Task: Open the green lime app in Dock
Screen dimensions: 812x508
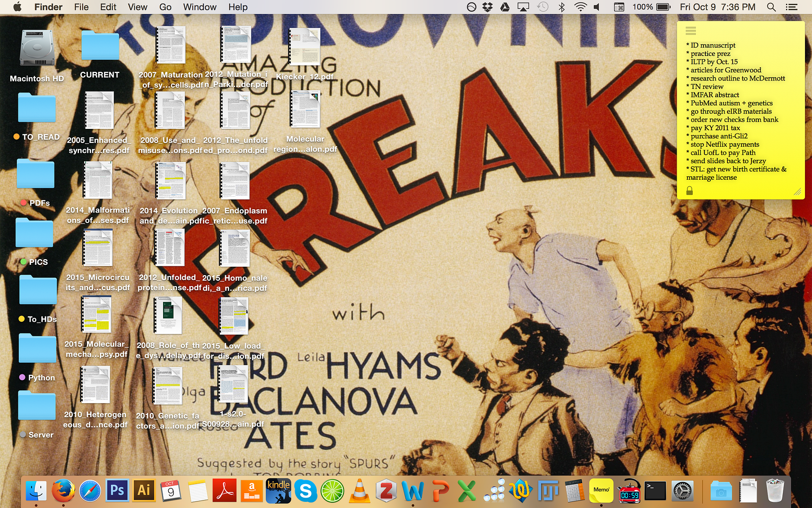Action: [x=332, y=492]
